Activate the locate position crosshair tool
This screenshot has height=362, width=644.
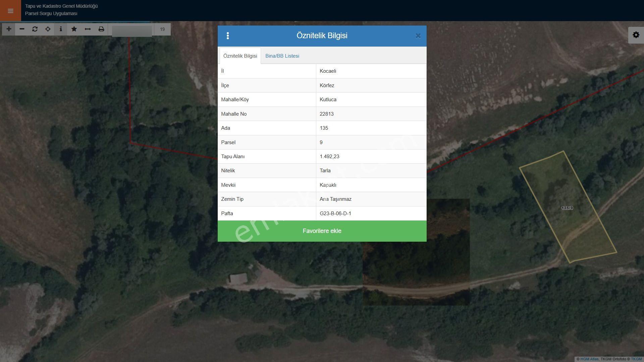point(48,29)
